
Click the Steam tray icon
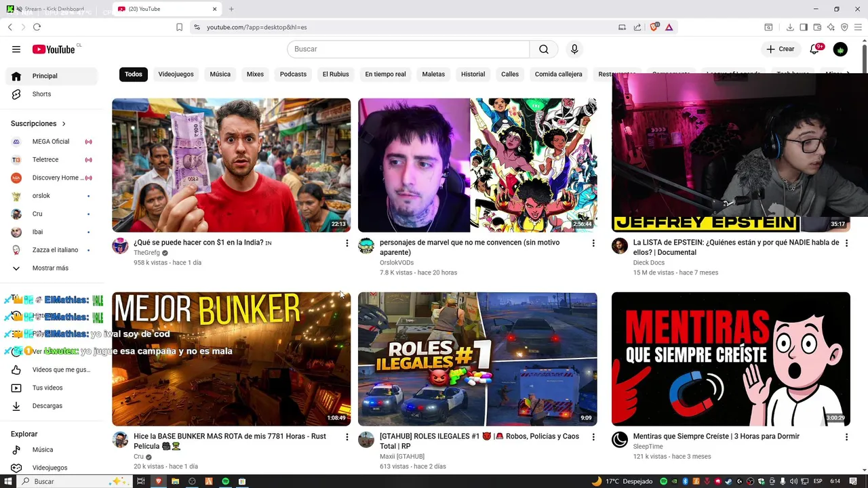728,481
